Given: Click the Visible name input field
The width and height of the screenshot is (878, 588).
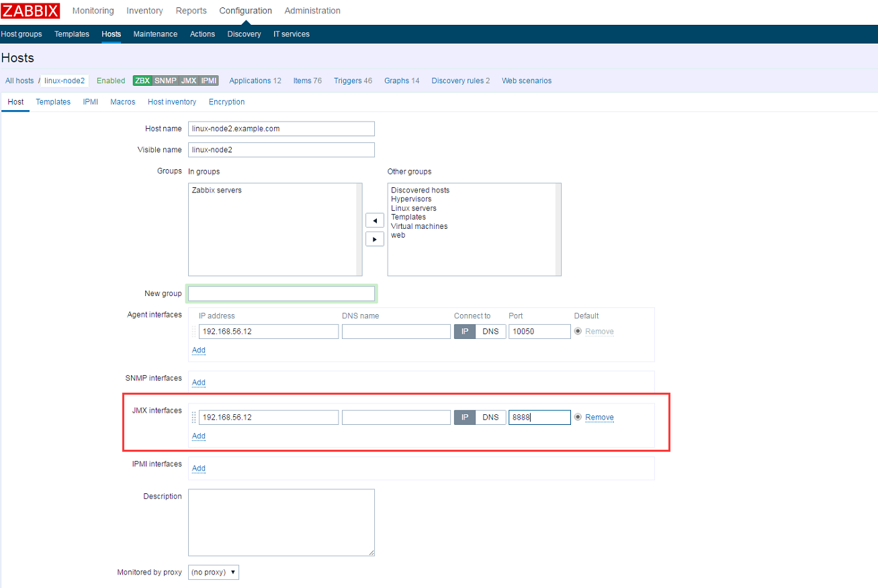Looking at the screenshot, I should coord(281,150).
